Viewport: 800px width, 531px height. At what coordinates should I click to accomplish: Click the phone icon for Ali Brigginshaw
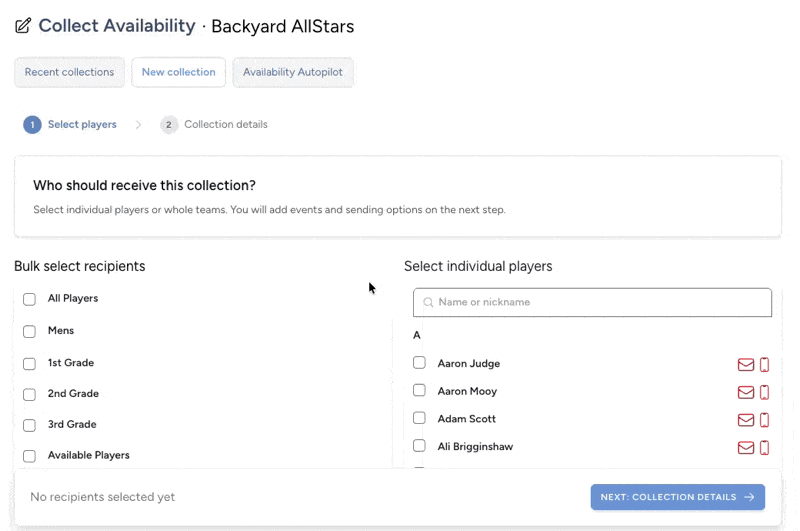[x=764, y=447]
